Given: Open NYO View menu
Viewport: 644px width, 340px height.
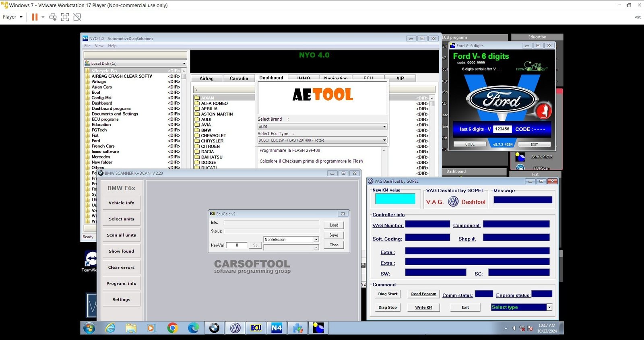Looking at the screenshot, I should point(99,46).
